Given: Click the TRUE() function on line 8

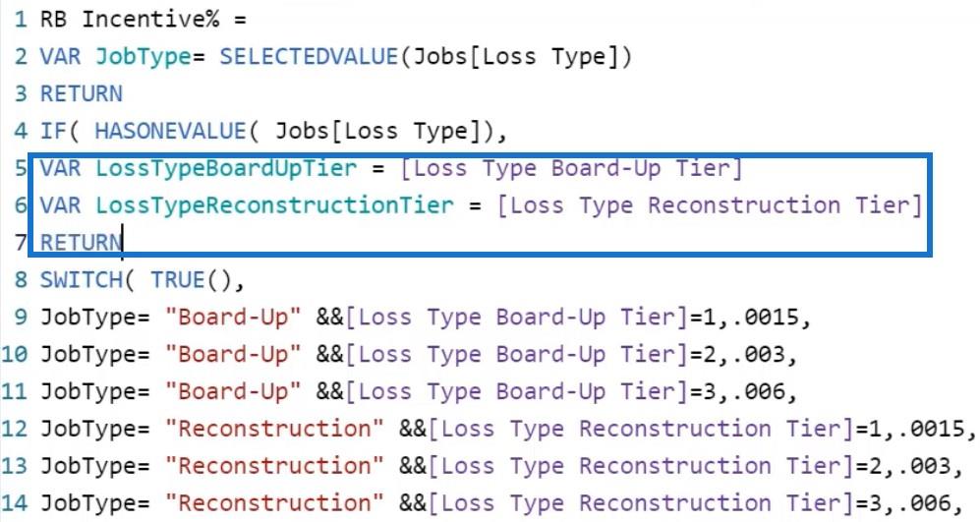Looking at the screenshot, I should pos(192,279).
